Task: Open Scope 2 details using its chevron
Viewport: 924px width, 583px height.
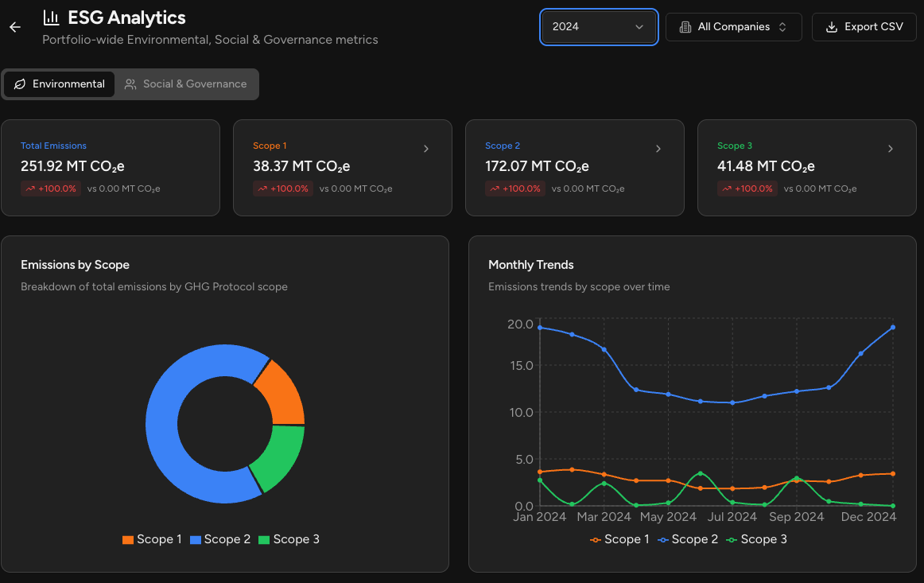Action: (x=658, y=148)
